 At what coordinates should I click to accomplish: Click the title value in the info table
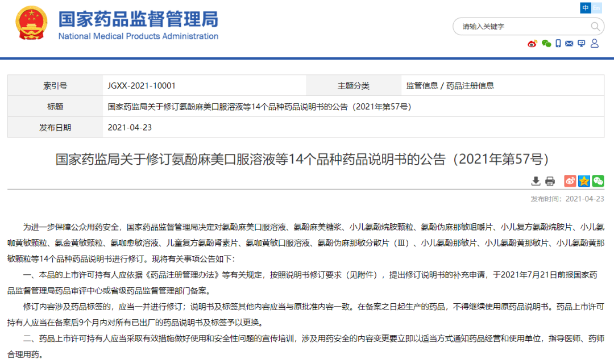tap(260, 107)
